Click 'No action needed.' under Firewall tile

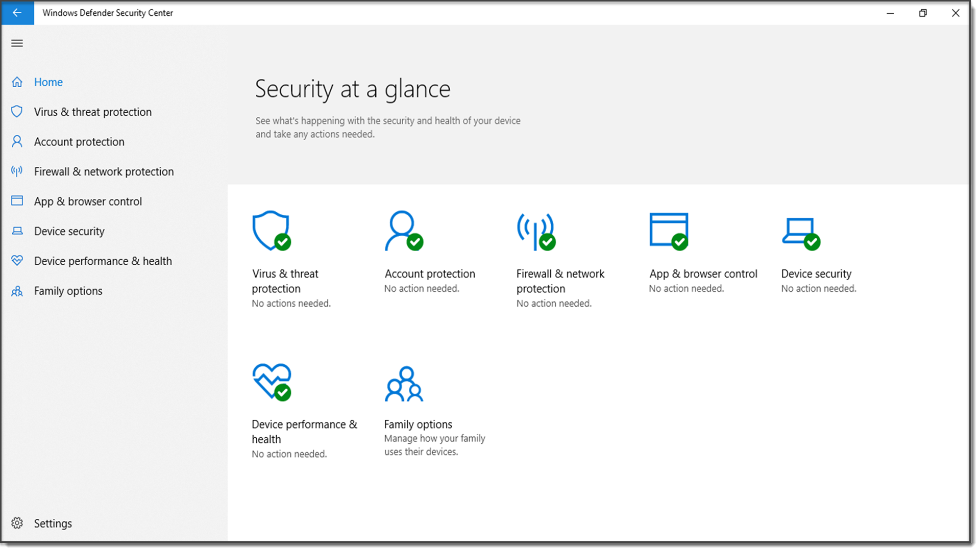[554, 304]
